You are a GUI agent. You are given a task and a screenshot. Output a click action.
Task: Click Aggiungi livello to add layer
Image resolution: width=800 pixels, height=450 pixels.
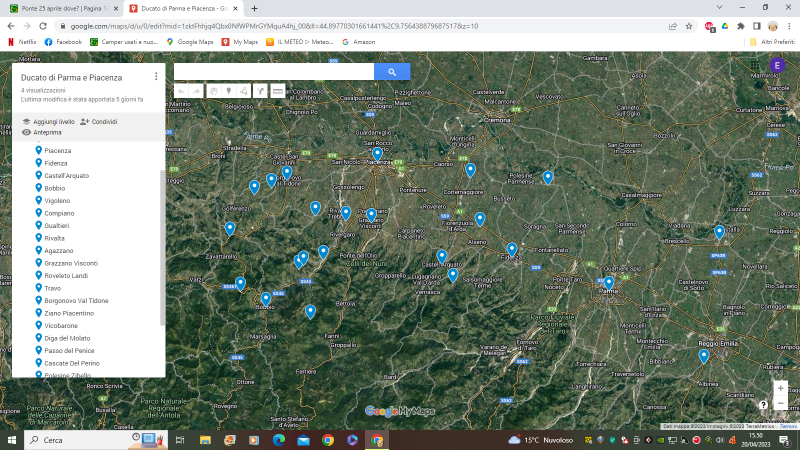pyautogui.click(x=48, y=121)
